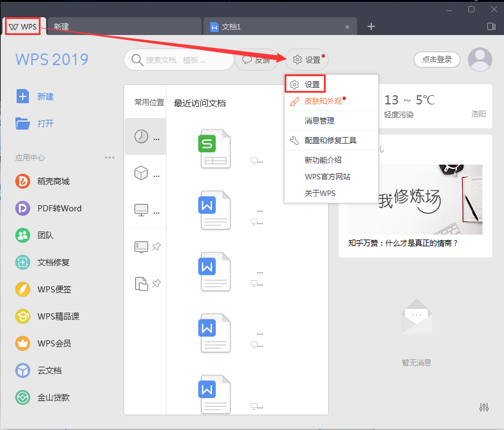Click the search documents field
504x430 pixels.
pos(179,60)
